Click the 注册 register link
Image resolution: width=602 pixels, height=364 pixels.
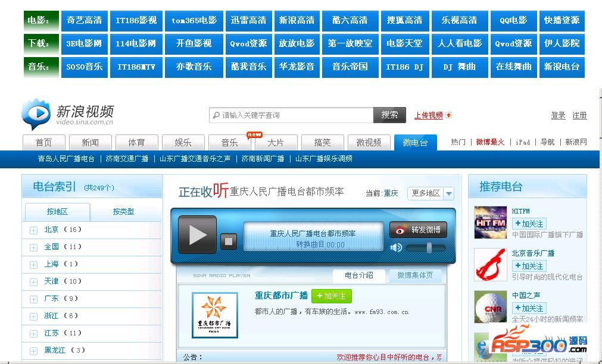click(579, 115)
